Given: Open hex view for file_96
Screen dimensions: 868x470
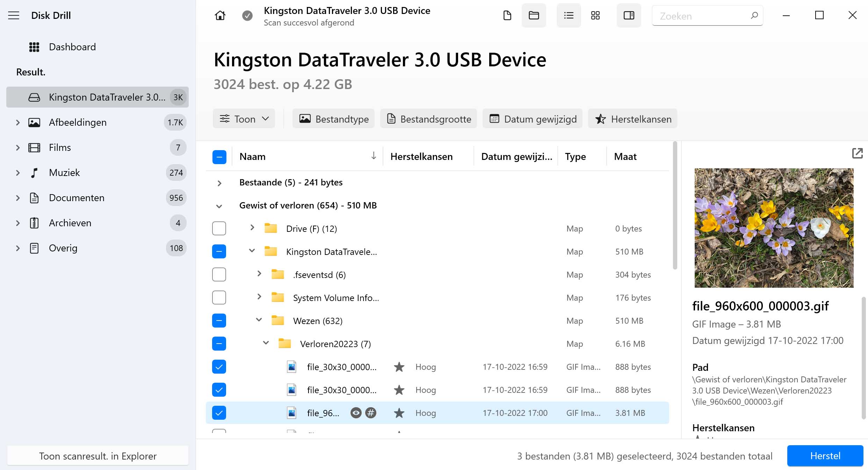Looking at the screenshot, I should pyautogui.click(x=371, y=413).
